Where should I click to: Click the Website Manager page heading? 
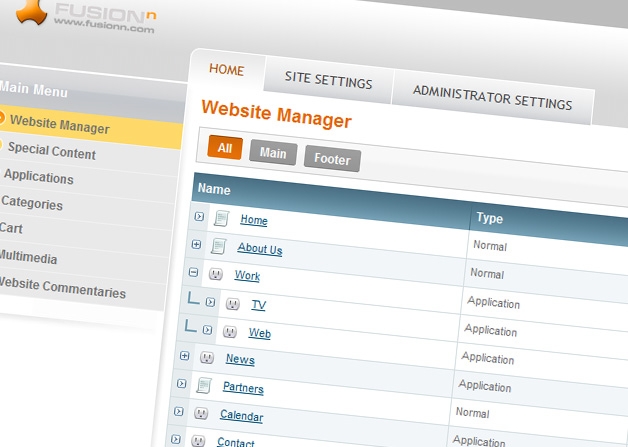coord(276,114)
